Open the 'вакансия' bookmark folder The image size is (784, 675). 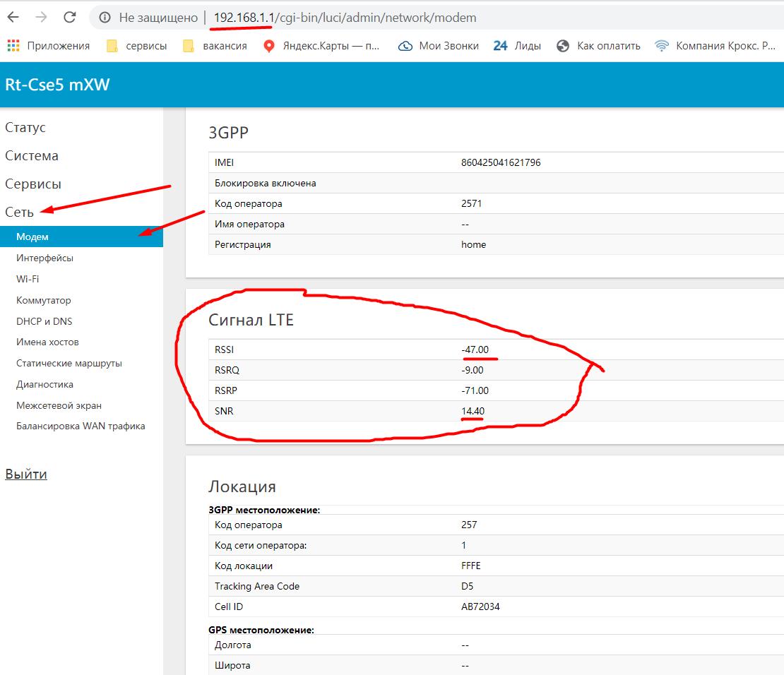[215, 46]
